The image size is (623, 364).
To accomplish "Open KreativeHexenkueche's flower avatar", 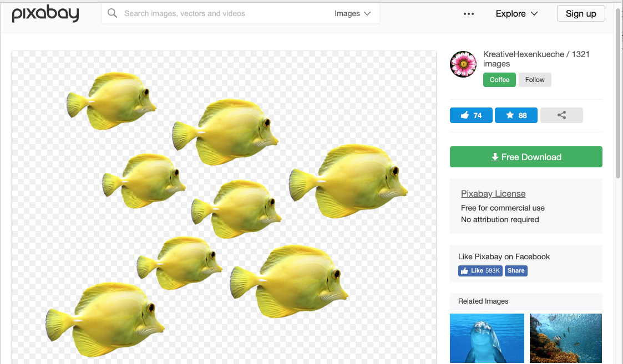I will coord(463,64).
